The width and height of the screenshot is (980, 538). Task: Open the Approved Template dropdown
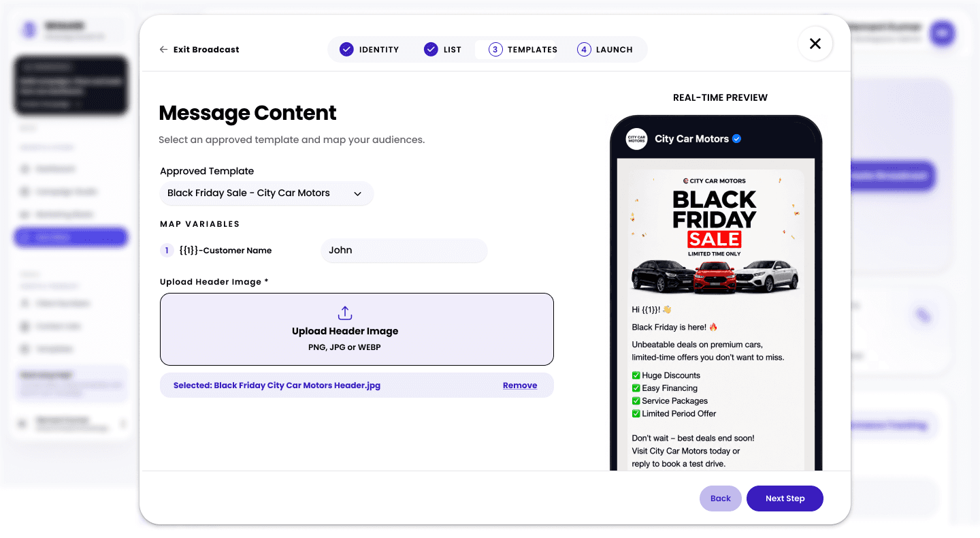[266, 193]
